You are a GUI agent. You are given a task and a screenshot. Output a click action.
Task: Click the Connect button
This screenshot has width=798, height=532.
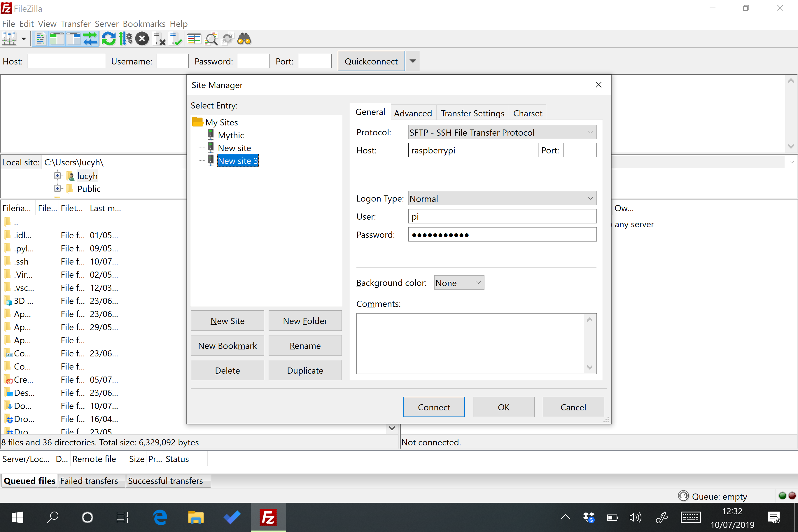point(433,407)
